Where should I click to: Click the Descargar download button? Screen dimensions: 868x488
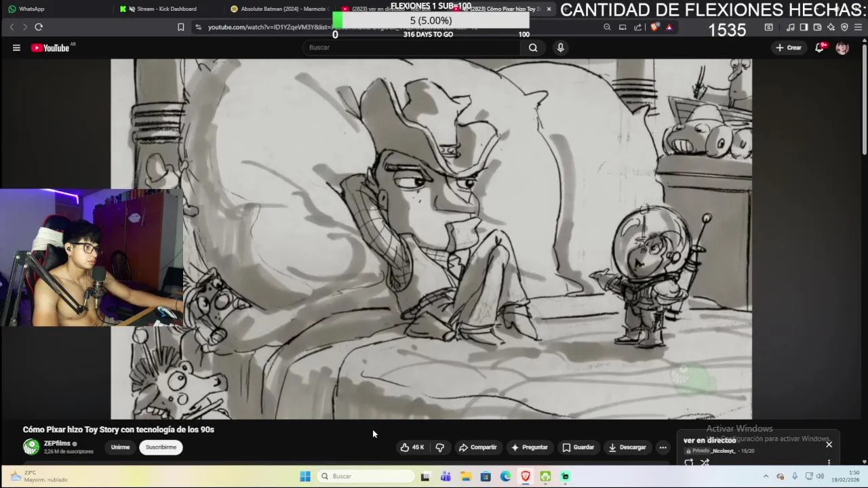coord(627,447)
